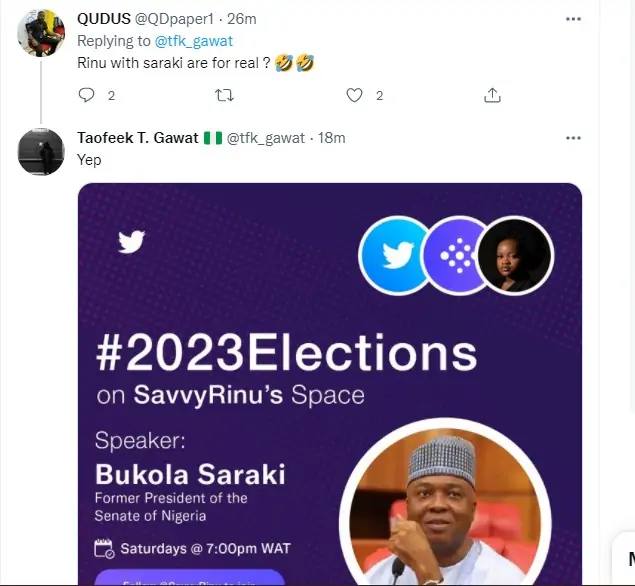The width and height of the screenshot is (635, 586).
Task: Open QUDUS profile avatar
Action: pos(41,33)
